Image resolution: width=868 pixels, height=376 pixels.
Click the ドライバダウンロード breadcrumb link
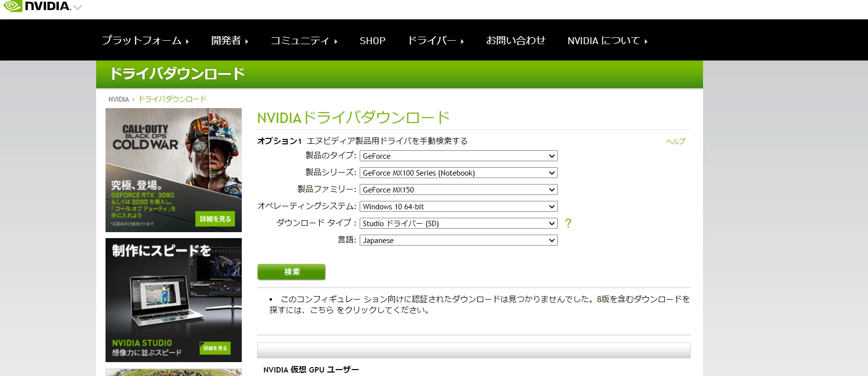click(172, 99)
